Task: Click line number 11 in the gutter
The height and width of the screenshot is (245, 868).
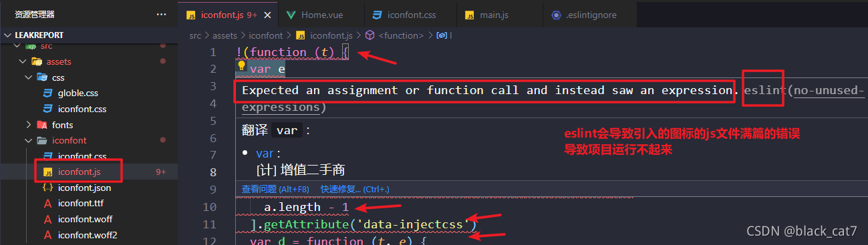Action: (x=209, y=224)
